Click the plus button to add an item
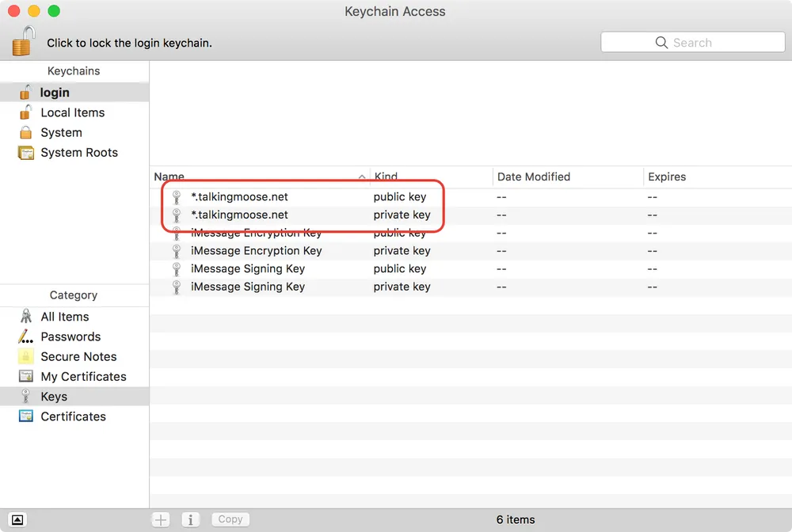 tap(160, 519)
